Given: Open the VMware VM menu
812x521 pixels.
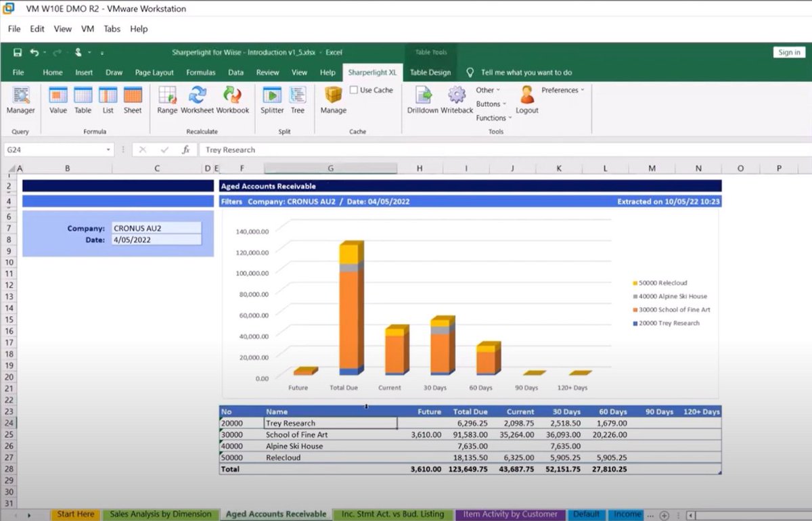Looking at the screenshot, I should 87,29.
